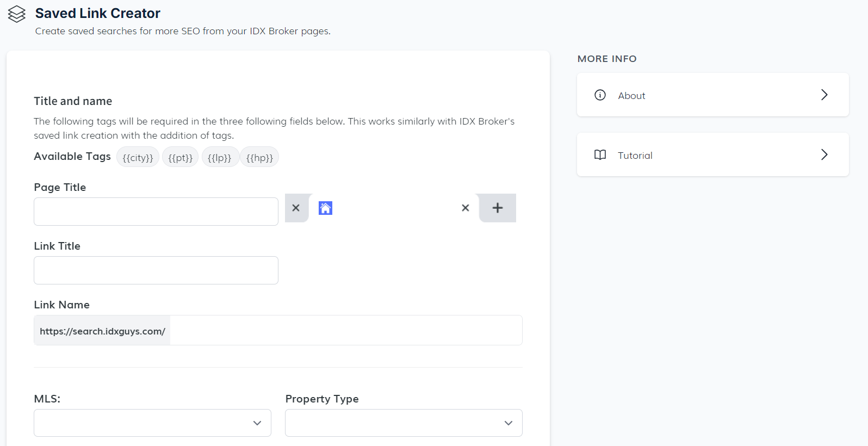
Task: Select the {{lp}} tag chip
Action: (220, 158)
